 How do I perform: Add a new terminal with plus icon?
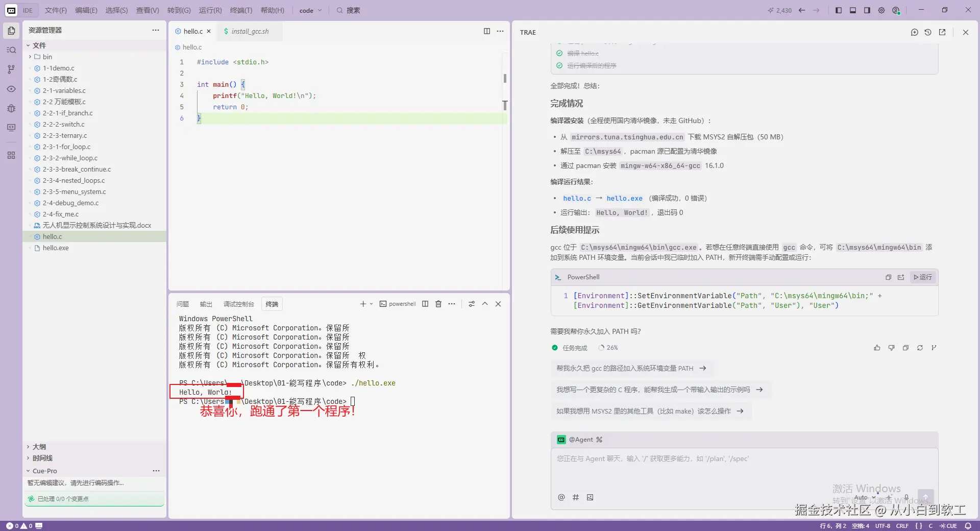[363, 304]
